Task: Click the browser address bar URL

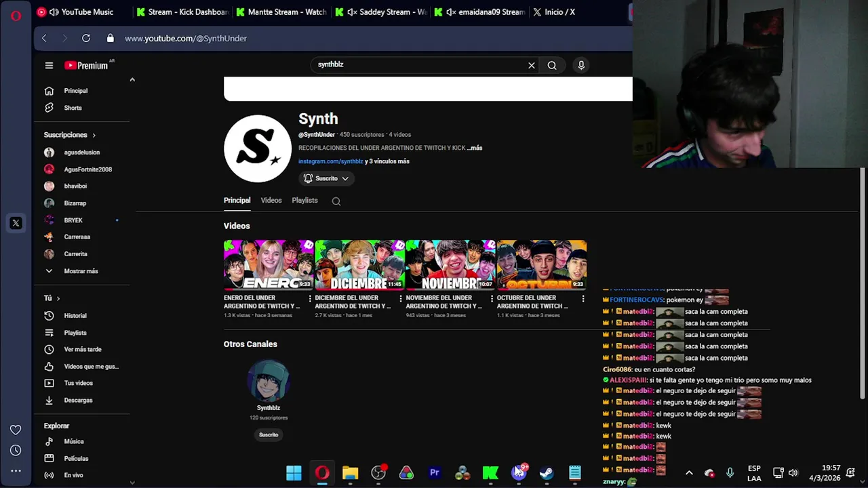Action: coord(186,39)
